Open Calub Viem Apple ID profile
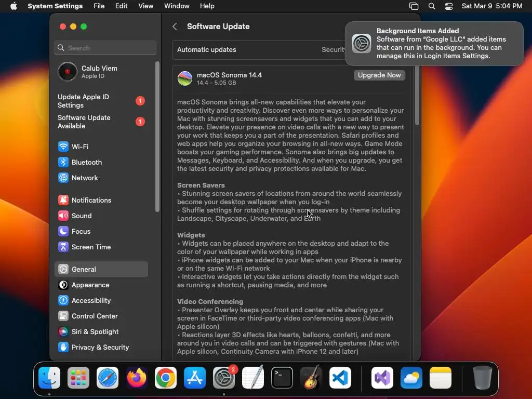 tap(101, 72)
